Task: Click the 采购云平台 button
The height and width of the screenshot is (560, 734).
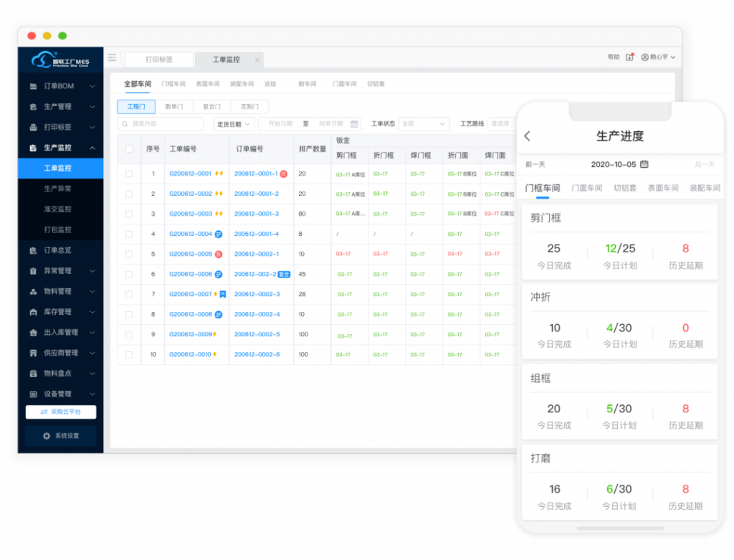Action: coord(61,412)
